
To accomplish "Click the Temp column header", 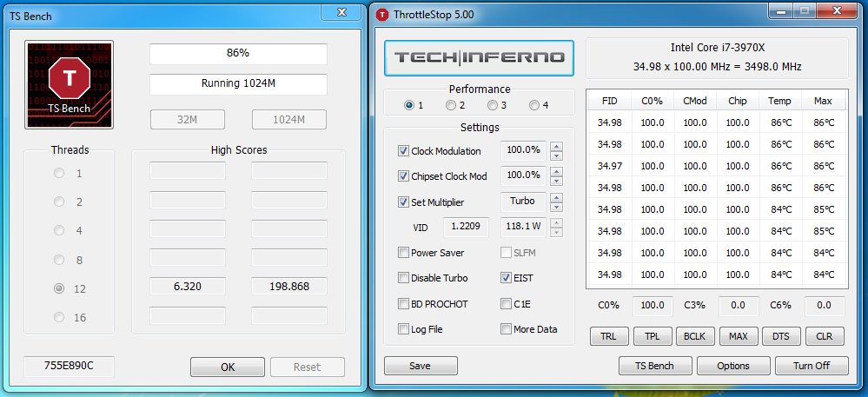I will coord(779,101).
